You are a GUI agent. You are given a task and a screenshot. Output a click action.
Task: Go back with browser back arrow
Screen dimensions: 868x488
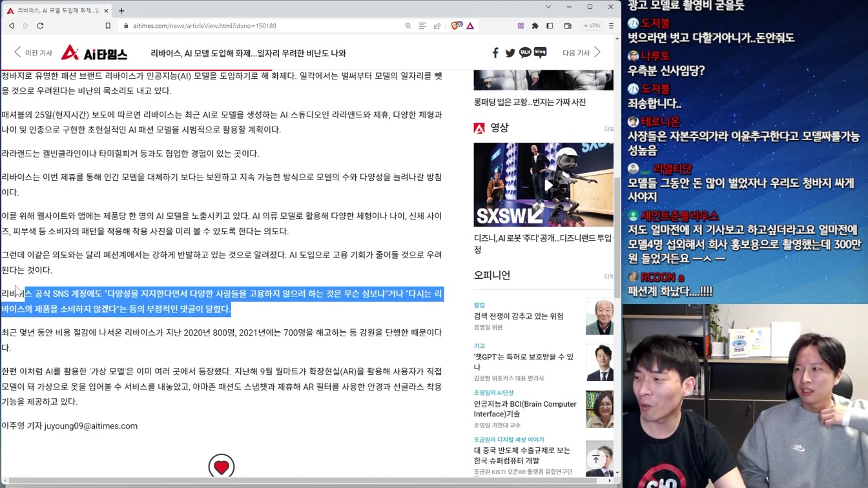pyautogui.click(x=12, y=26)
